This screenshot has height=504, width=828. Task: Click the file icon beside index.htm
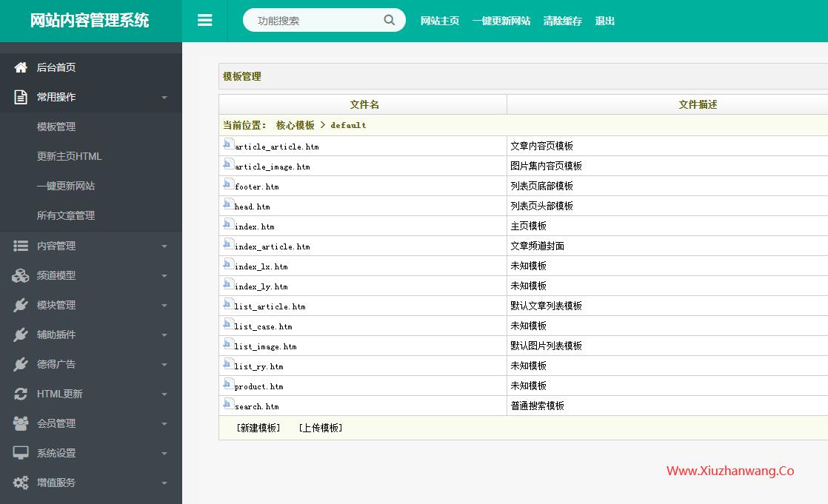(227, 224)
